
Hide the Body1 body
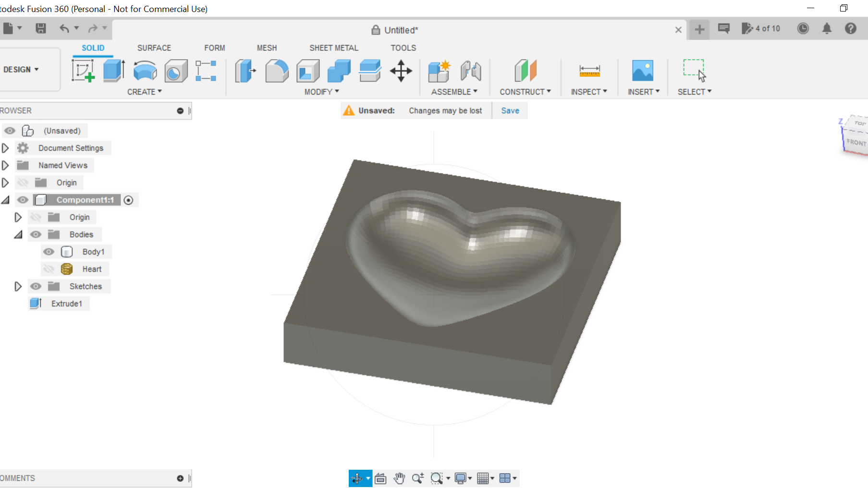(x=49, y=251)
